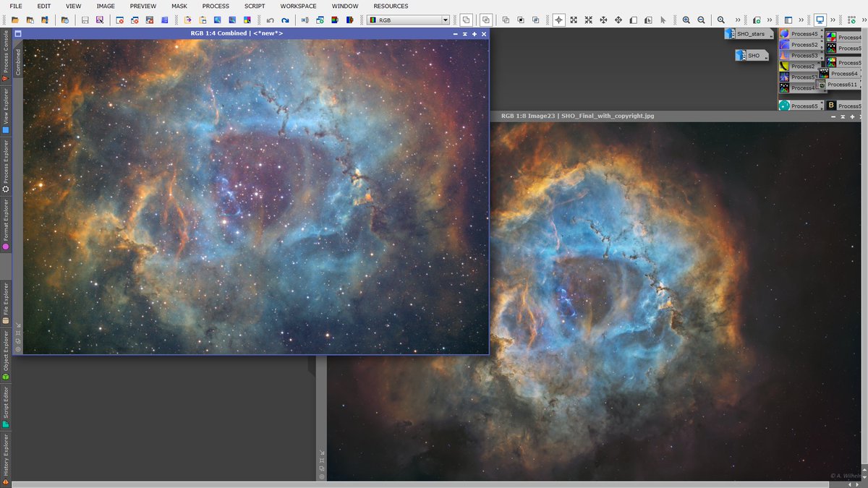Screen dimensions: 868x488
Task: Click the Combined view tab of image window
Action: 18,62
